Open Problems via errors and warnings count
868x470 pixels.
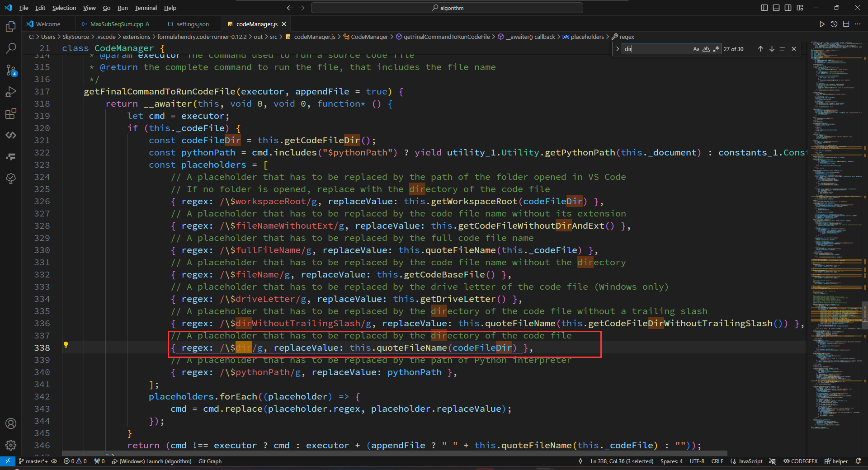pyautogui.click(x=75, y=461)
